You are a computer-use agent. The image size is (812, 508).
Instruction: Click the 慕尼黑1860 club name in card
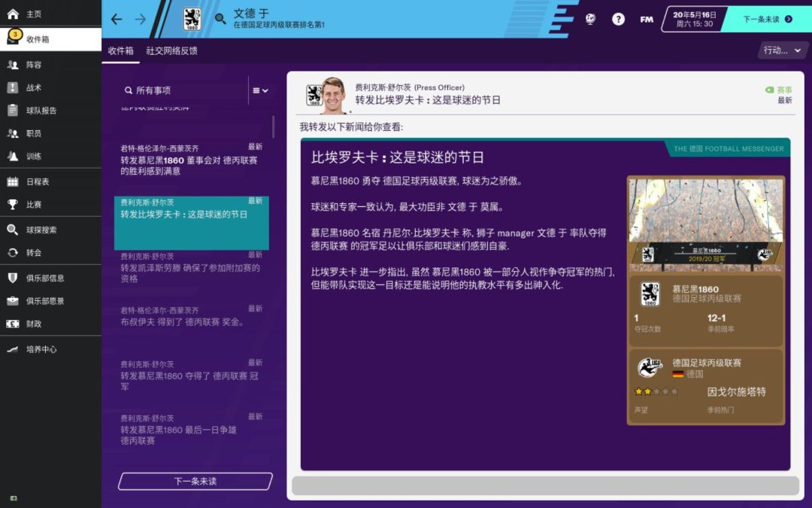click(695, 289)
